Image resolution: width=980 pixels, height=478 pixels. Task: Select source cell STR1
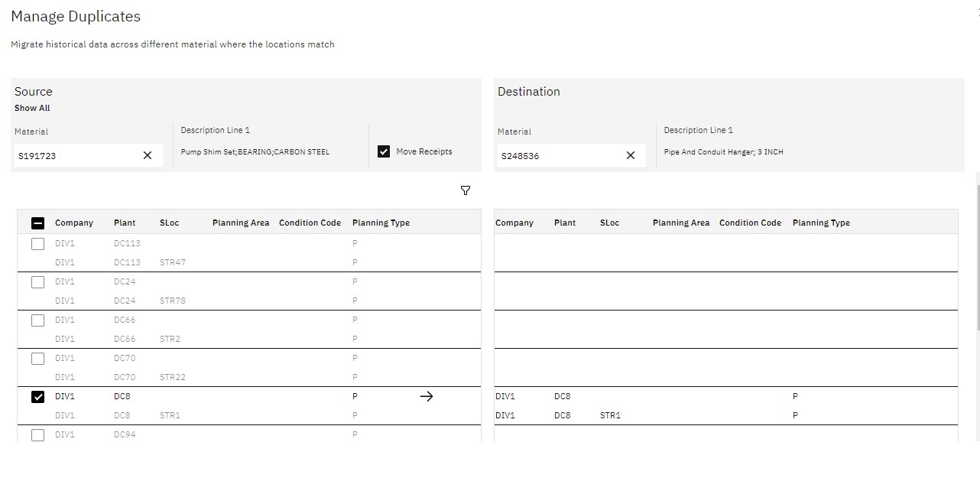pos(170,415)
